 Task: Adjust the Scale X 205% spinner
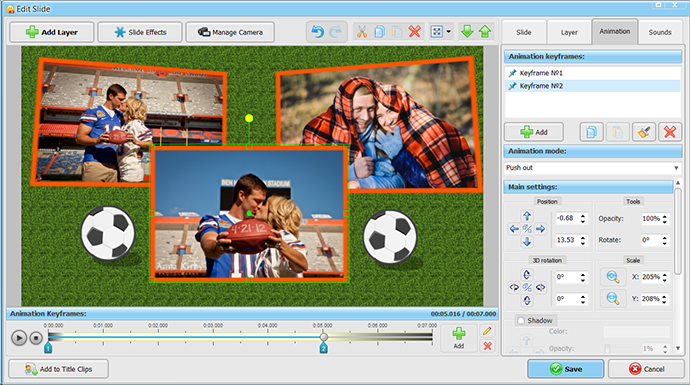(x=664, y=277)
